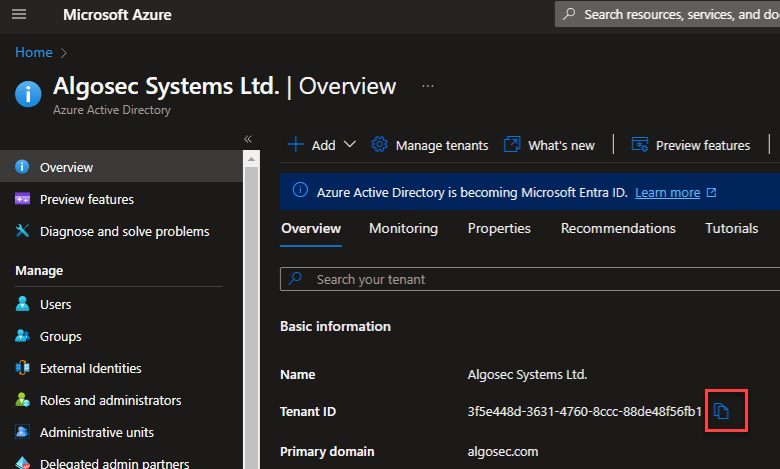This screenshot has width=780, height=469.
Task: Switch to the Tutorials tab
Action: pyautogui.click(x=732, y=229)
